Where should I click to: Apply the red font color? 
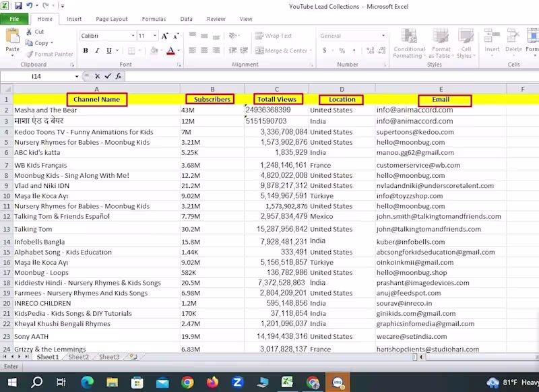pyautogui.click(x=170, y=51)
